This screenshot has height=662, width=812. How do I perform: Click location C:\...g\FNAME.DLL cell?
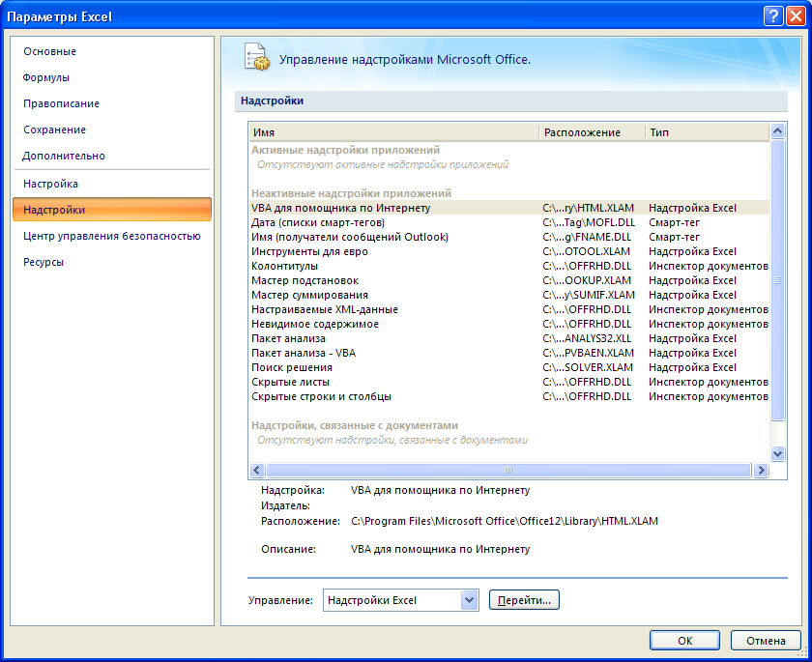pyautogui.click(x=587, y=237)
